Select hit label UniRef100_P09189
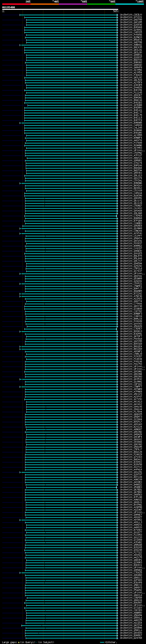This screenshot has height=644, width=146. point(131,321)
